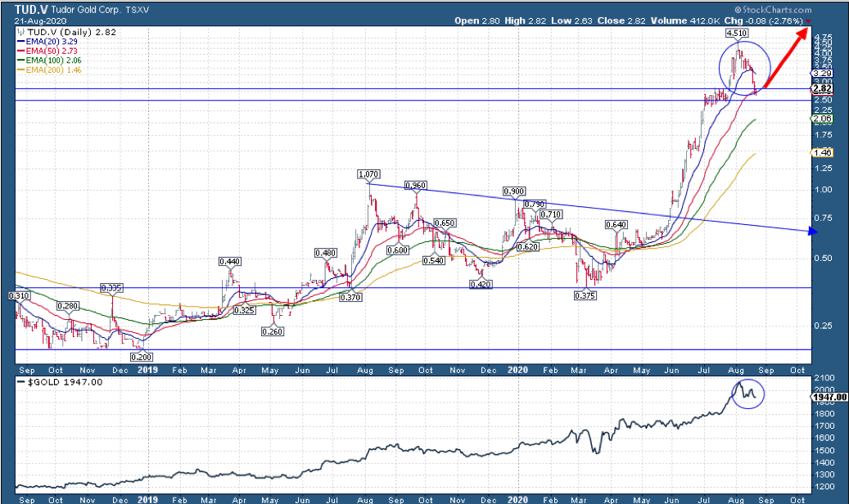Click the 1500 label on gold axis
The width and height of the screenshot is (849, 504).
pyautogui.click(x=824, y=450)
